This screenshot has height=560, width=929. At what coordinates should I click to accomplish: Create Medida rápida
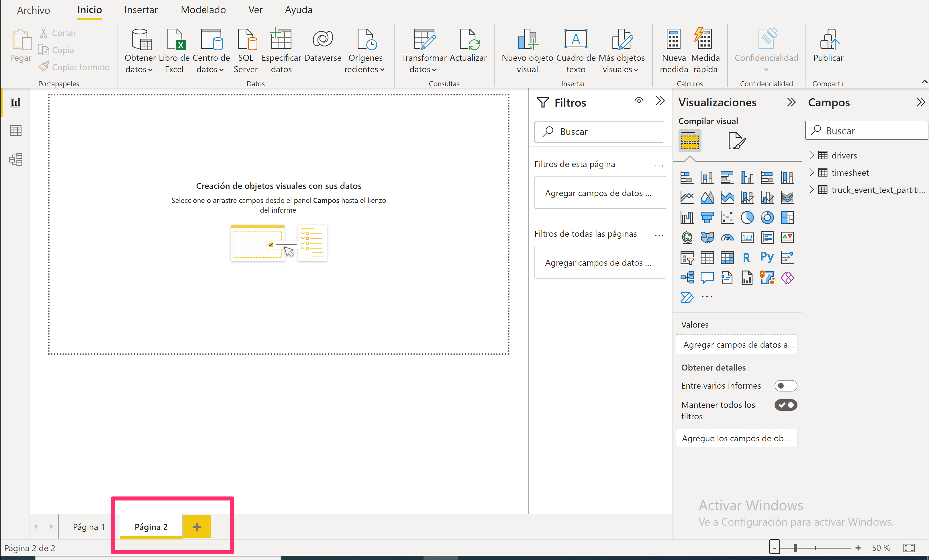[x=705, y=51]
